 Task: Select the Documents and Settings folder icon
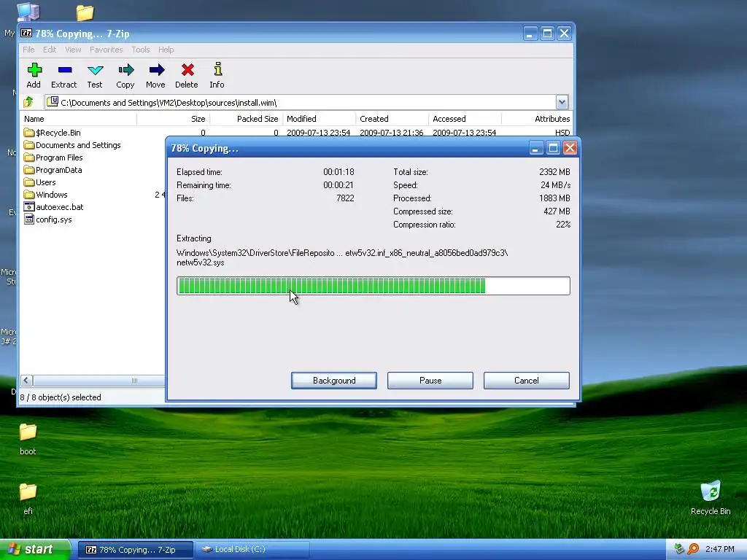tap(29, 145)
